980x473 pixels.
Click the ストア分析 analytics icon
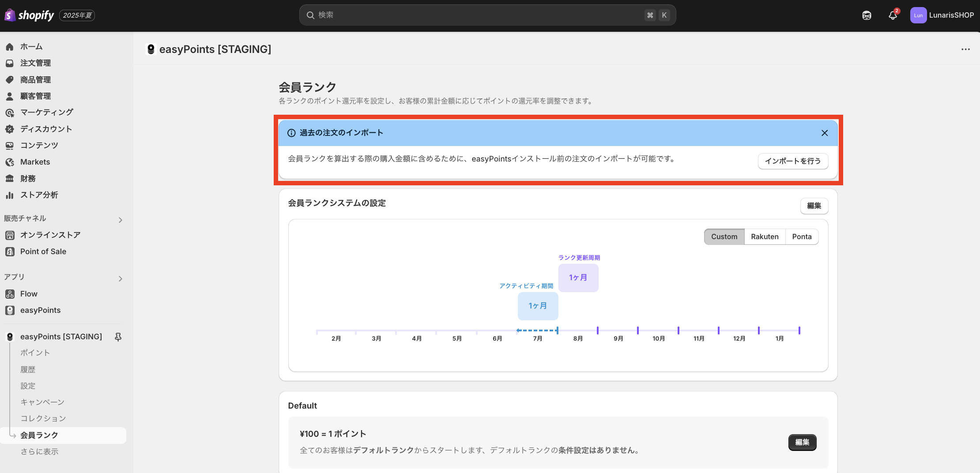[x=10, y=195]
